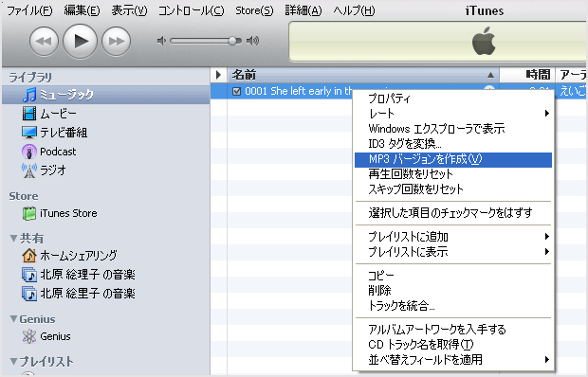Select MP3 バージョンを作成(V)

tap(453, 160)
